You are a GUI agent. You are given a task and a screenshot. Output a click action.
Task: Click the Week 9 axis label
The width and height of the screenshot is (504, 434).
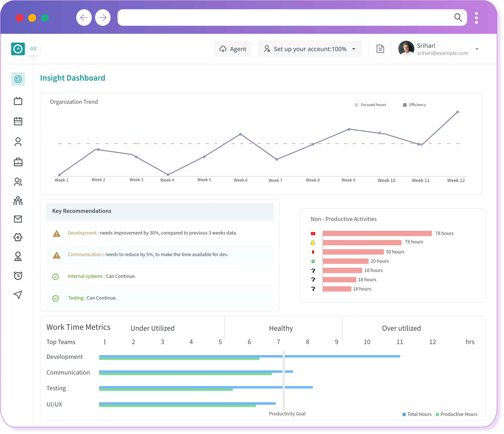(x=348, y=180)
